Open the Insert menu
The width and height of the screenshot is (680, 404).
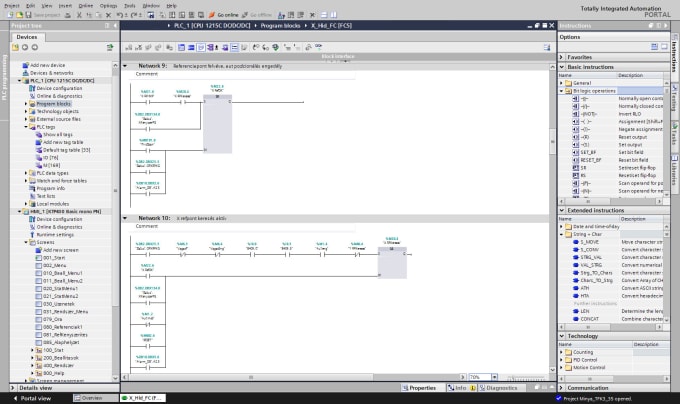coord(65,6)
